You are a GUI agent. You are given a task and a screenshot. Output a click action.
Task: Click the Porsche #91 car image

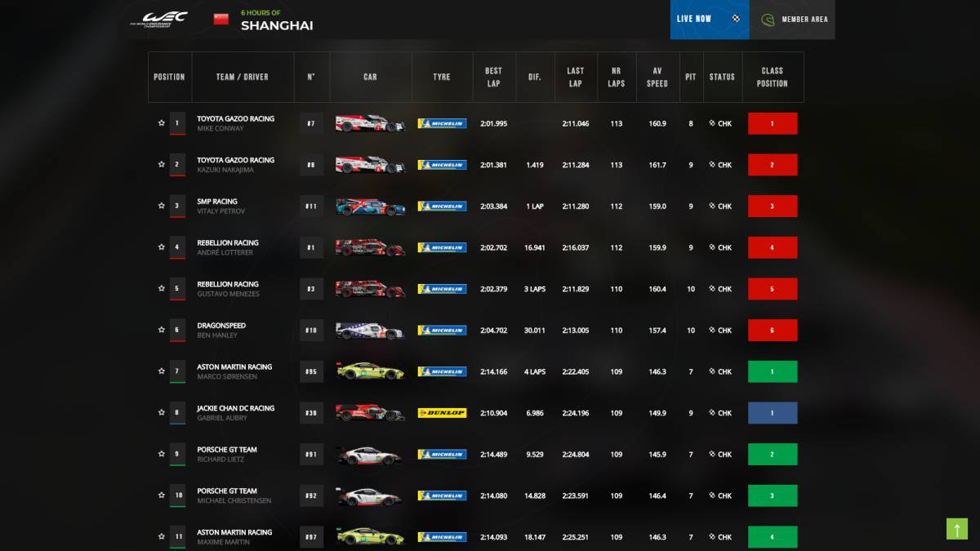pos(370,455)
